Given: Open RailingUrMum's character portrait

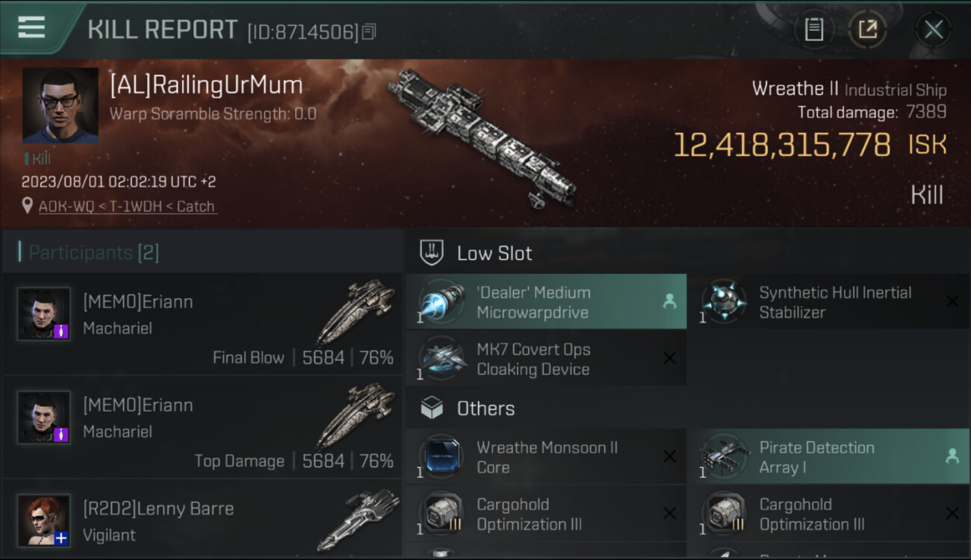Looking at the screenshot, I should (x=61, y=105).
